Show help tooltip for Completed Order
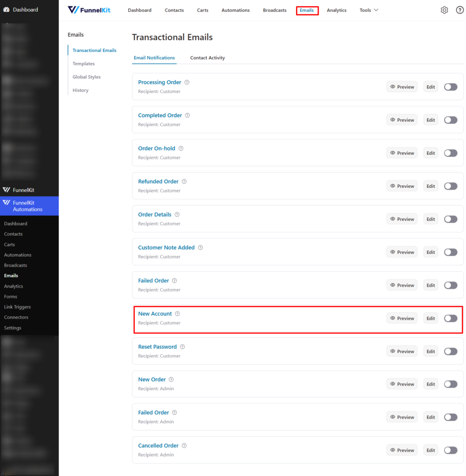The image size is (466, 476). tap(187, 115)
